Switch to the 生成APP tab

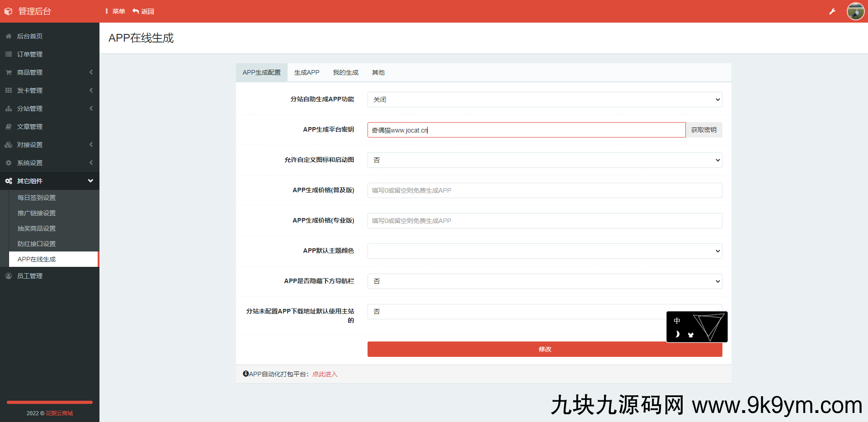click(x=307, y=72)
